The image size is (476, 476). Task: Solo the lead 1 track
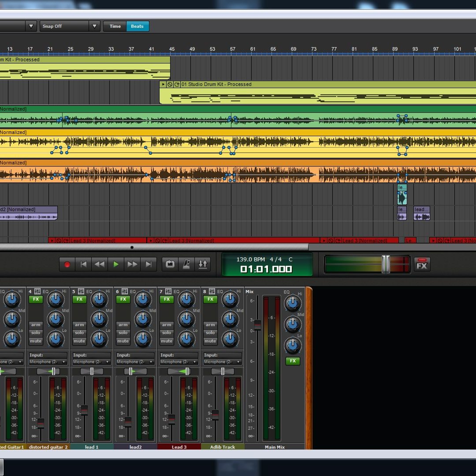[x=79, y=333]
